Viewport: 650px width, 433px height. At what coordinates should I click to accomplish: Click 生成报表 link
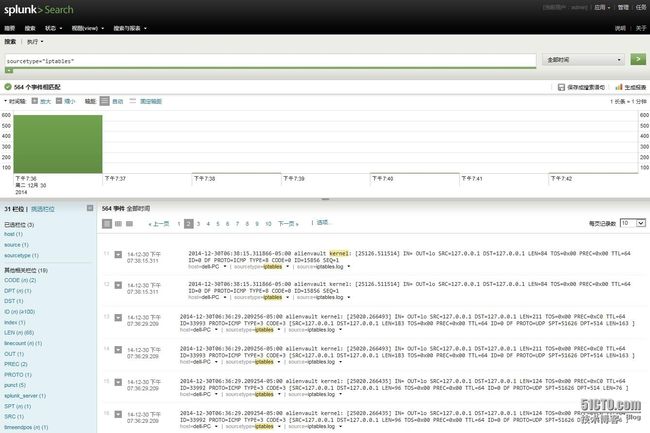635,87
